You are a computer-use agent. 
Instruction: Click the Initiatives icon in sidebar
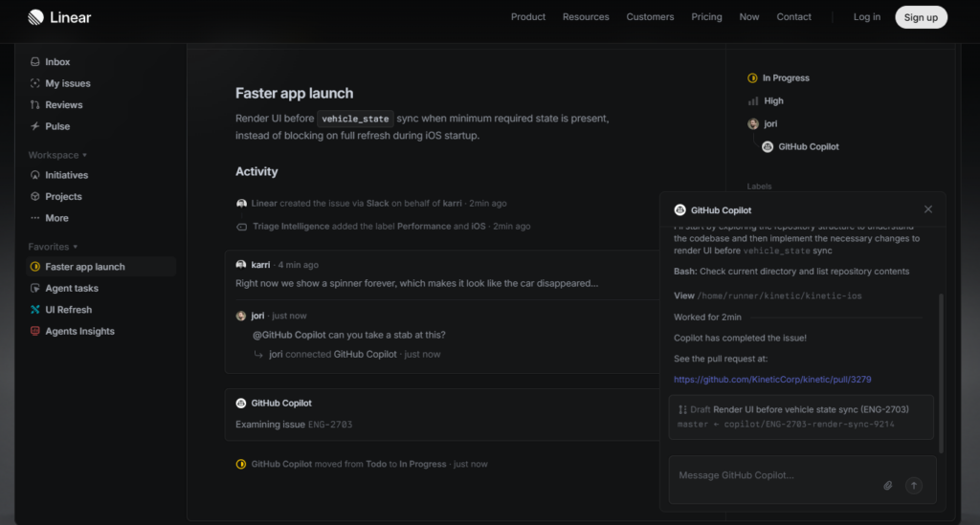(x=35, y=175)
